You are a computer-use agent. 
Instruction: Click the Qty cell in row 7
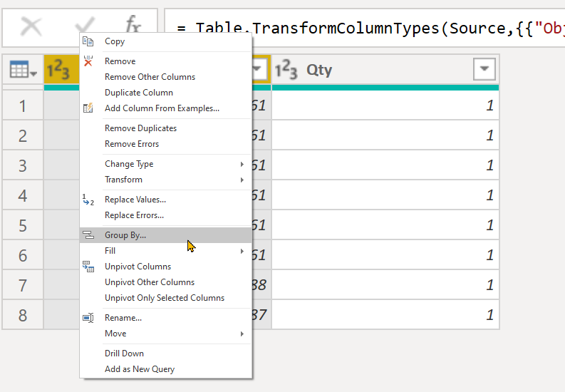(385, 284)
